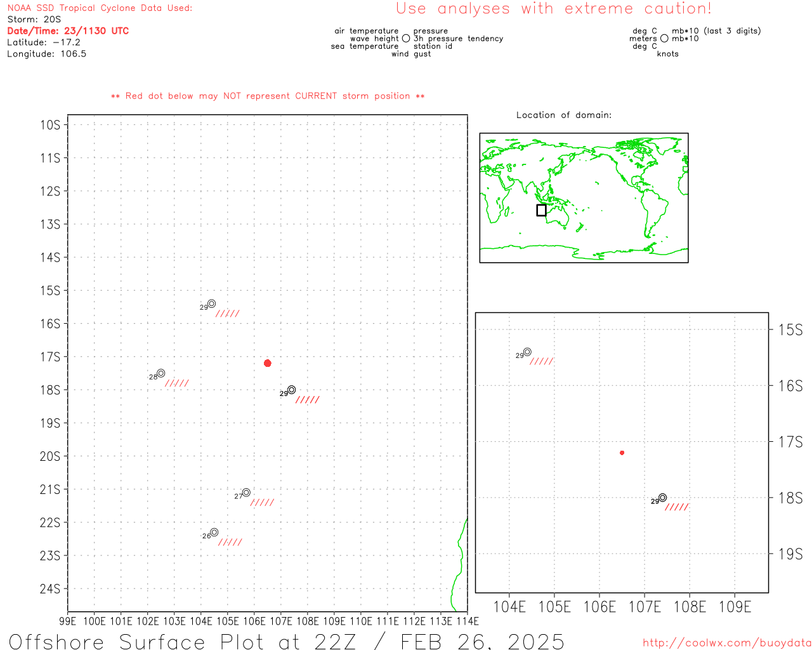Click the '20S' latitude label on main map
Image resolution: width=812 pixels, height=650 pixels.
click(50, 456)
